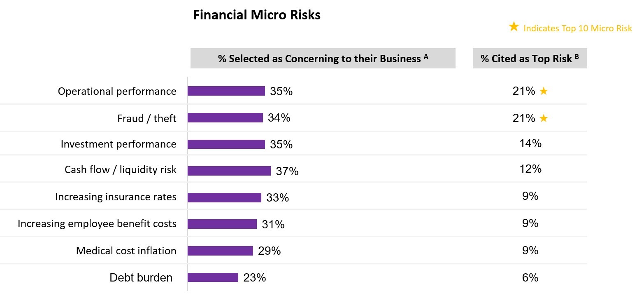Select the Investment performance purple bar
The height and width of the screenshot is (298, 644).
click(226, 144)
